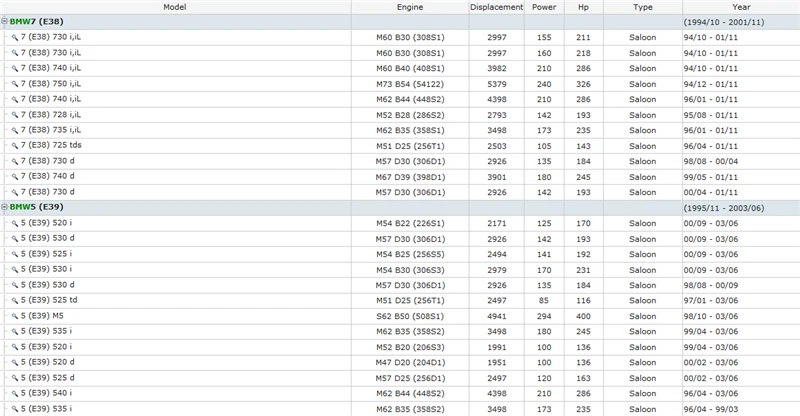Screen dimensions: 800x416
Task: Collapse the BMW7 (E38) group
Action: pos(5,21)
